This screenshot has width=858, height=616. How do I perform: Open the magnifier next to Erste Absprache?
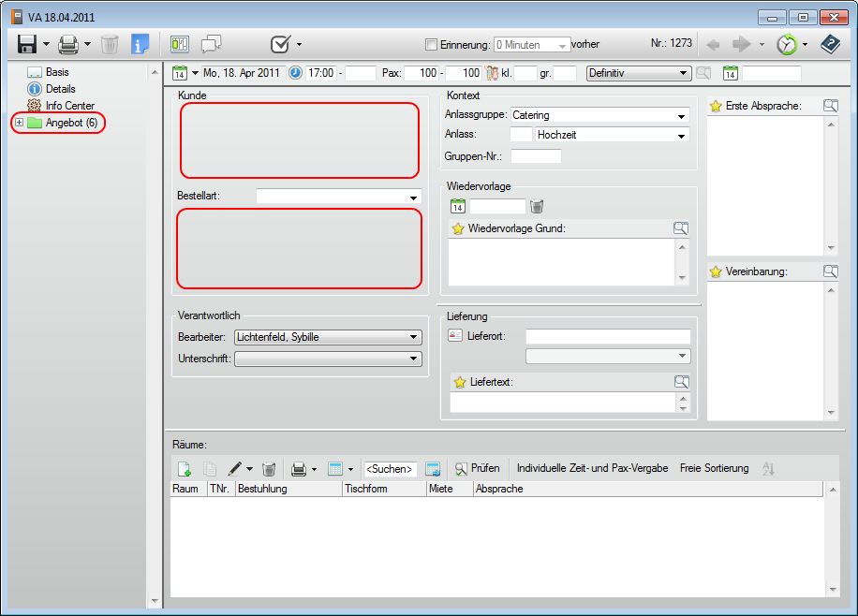[x=830, y=106]
